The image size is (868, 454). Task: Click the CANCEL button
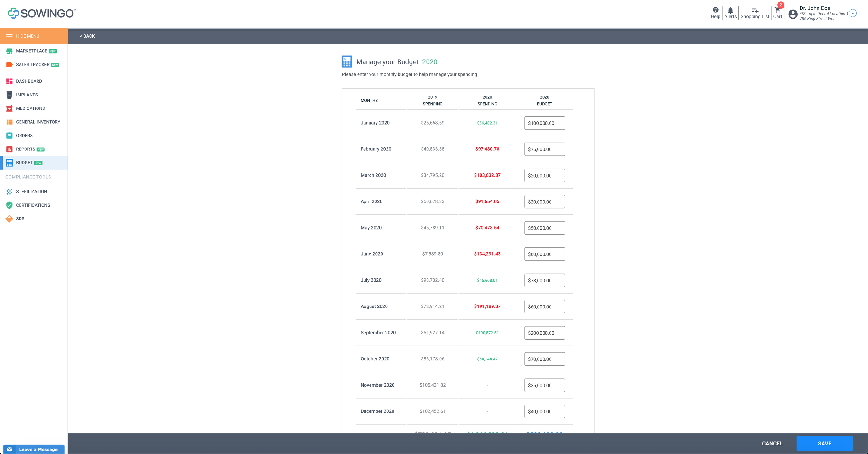[x=772, y=444]
